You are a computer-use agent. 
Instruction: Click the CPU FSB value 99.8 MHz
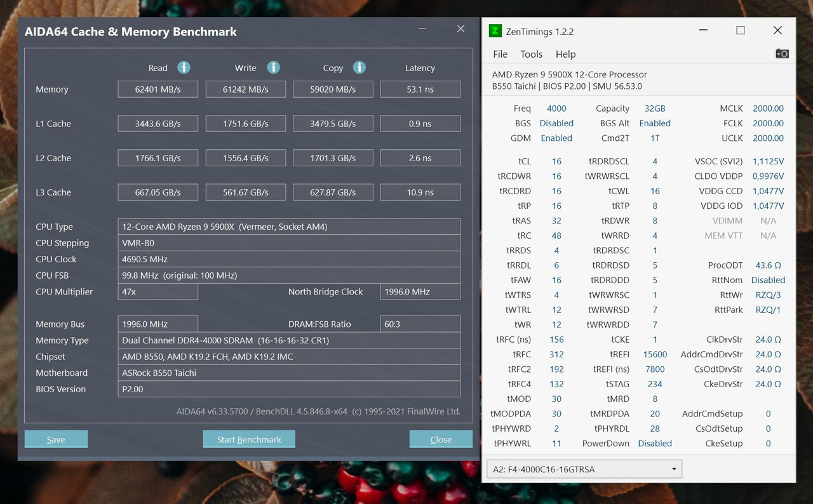click(x=289, y=275)
